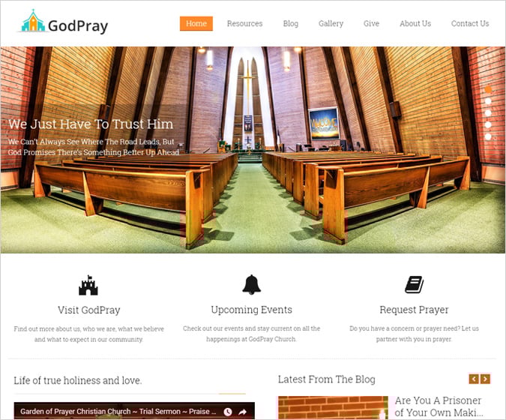Viewport: 506px width, 420px height.
Task: Click the Watch Later clock icon on video
Action: pyautogui.click(x=228, y=412)
